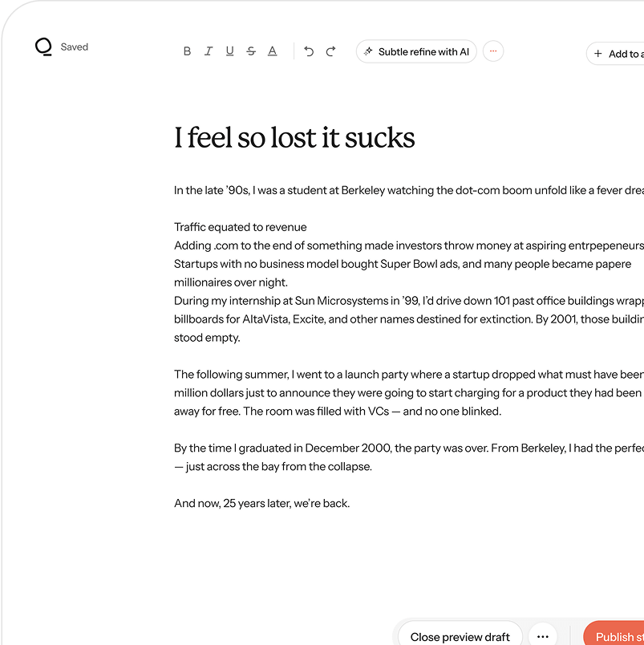Image resolution: width=644 pixels, height=645 pixels.
Task: Toggle italic text style
Action: point(209,51)
